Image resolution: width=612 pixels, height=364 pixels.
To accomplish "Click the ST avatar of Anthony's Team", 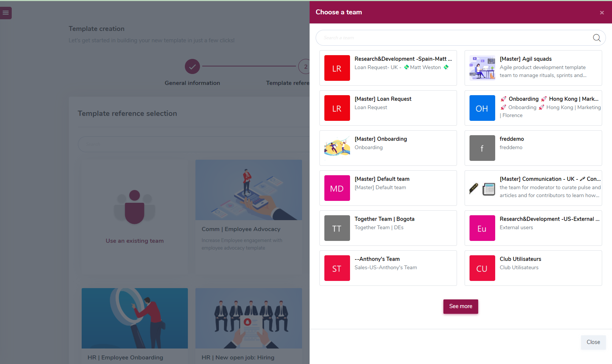I will point(337,268).
